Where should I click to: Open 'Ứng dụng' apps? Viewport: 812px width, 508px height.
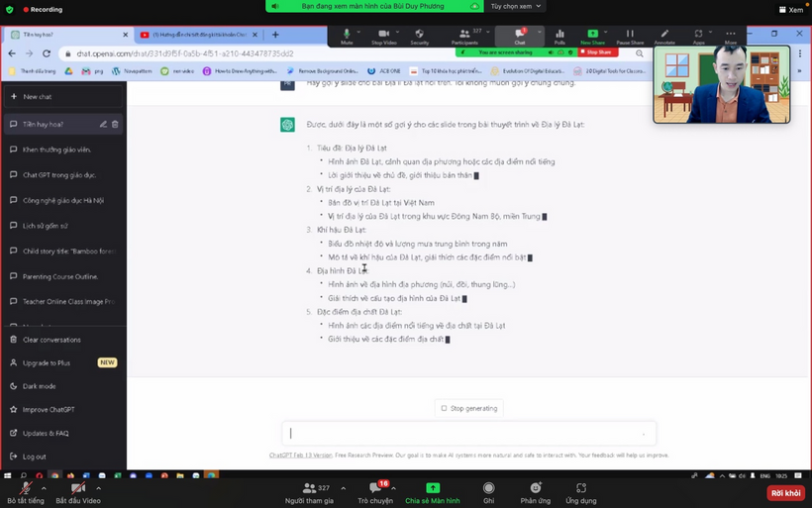pyautogui.click(x=581, y=492)
